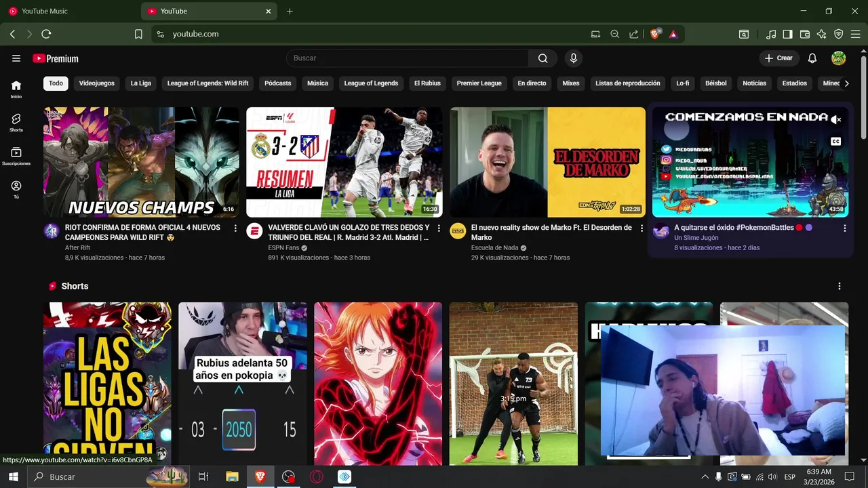Go to Inicio in the sidebar
Screen dimensions: 868x488
tap(16, 89)
